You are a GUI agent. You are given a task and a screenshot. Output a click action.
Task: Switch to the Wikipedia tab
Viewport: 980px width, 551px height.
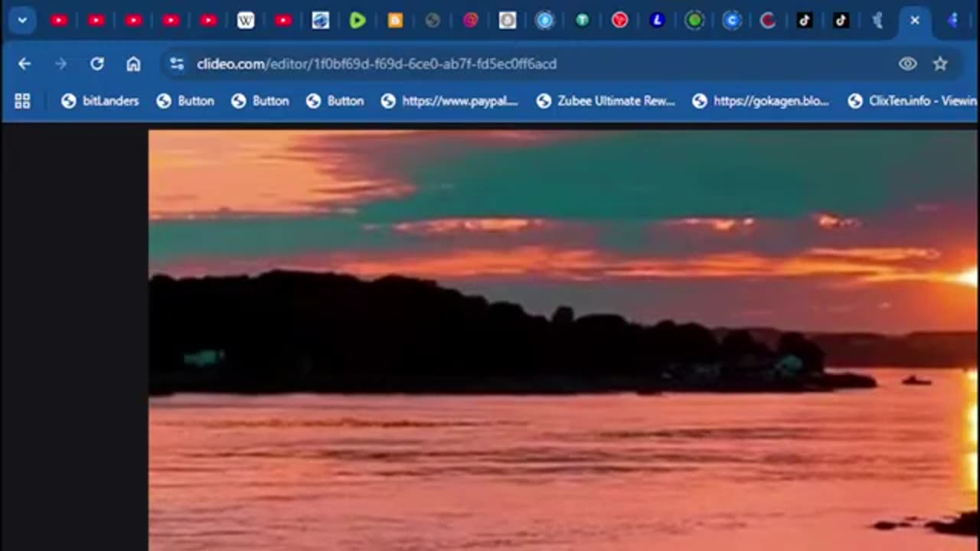[x=246, y=21]
